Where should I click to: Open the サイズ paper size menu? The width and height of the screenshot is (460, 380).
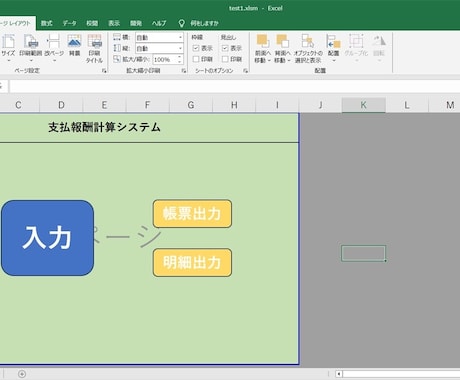pos(8,49)
